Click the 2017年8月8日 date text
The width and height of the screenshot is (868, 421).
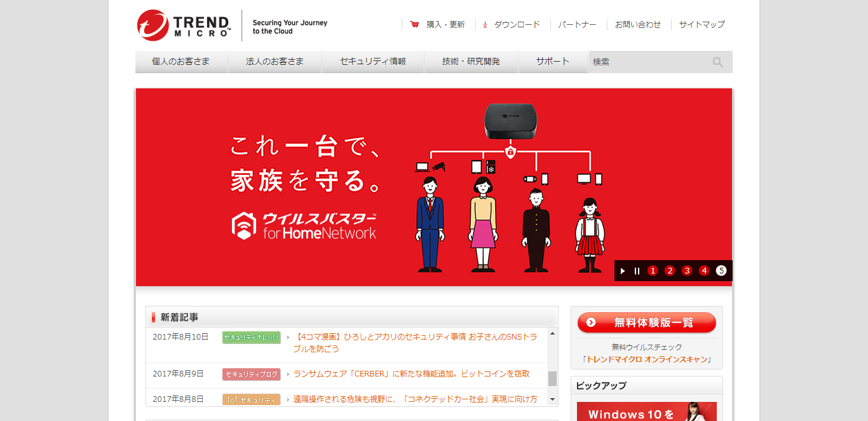(178, 399)
